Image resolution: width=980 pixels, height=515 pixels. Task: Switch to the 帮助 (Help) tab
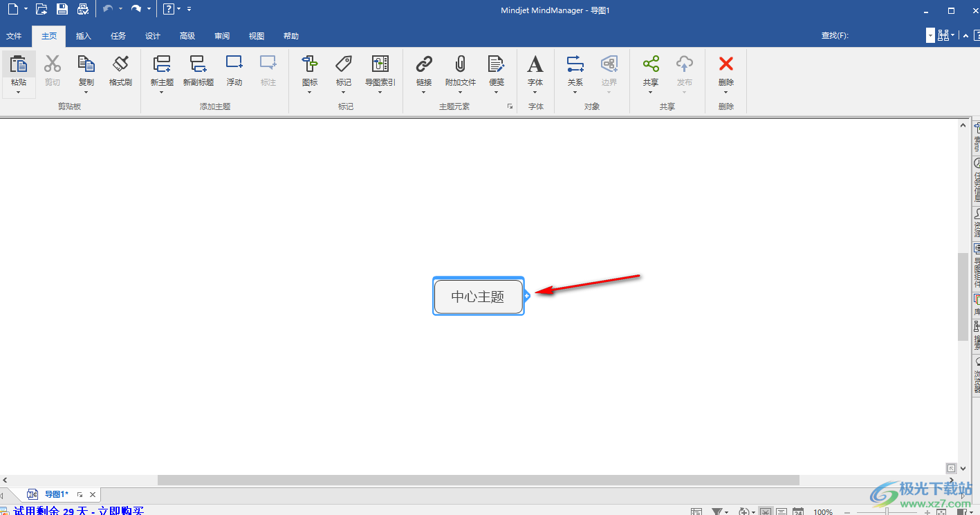[291, 36]
